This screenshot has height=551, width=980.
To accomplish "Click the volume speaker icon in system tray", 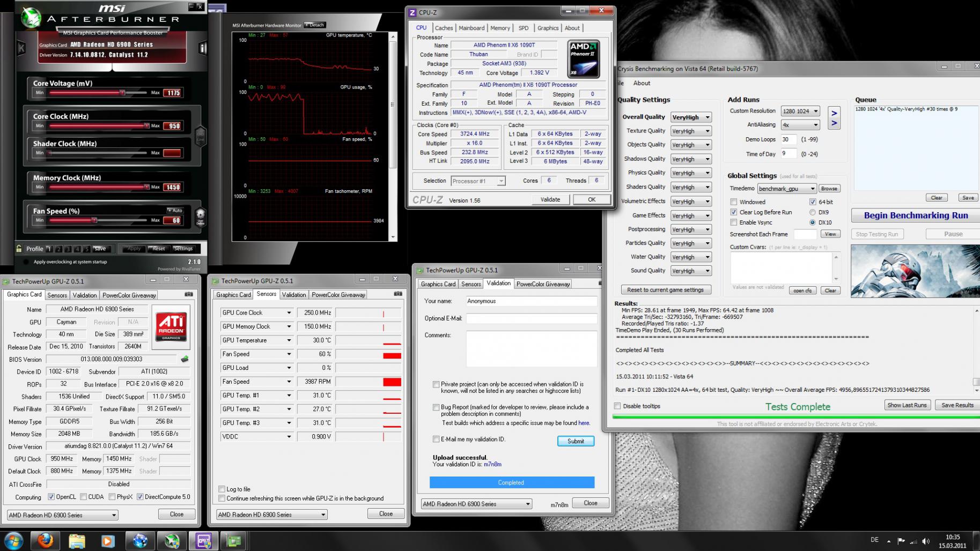I will 925,541.
